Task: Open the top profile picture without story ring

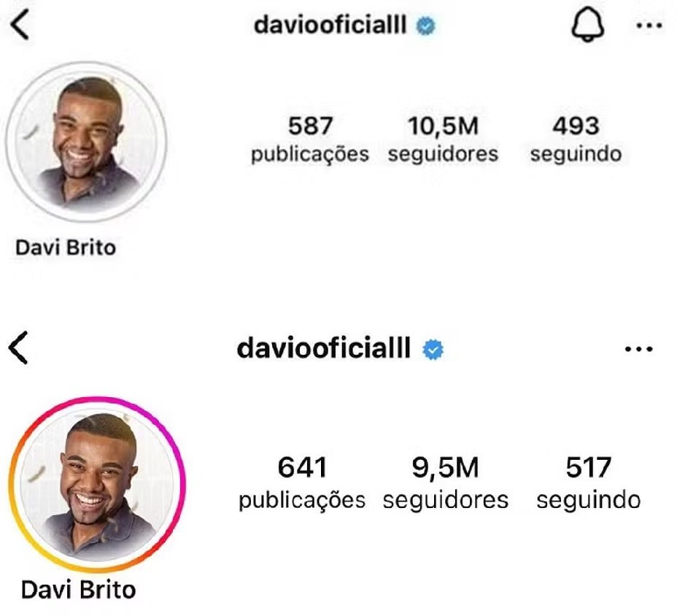Action: (x=86, y=142)
